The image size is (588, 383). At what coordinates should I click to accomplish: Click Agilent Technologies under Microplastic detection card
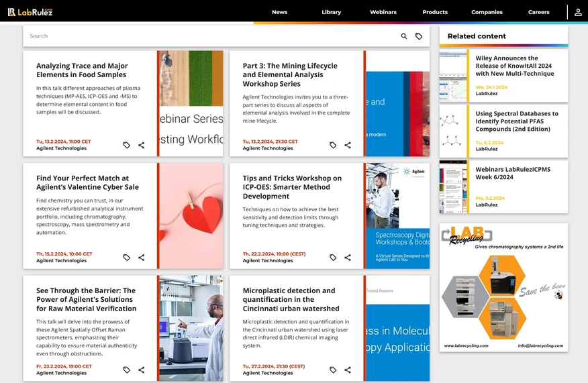click(267, 373)
